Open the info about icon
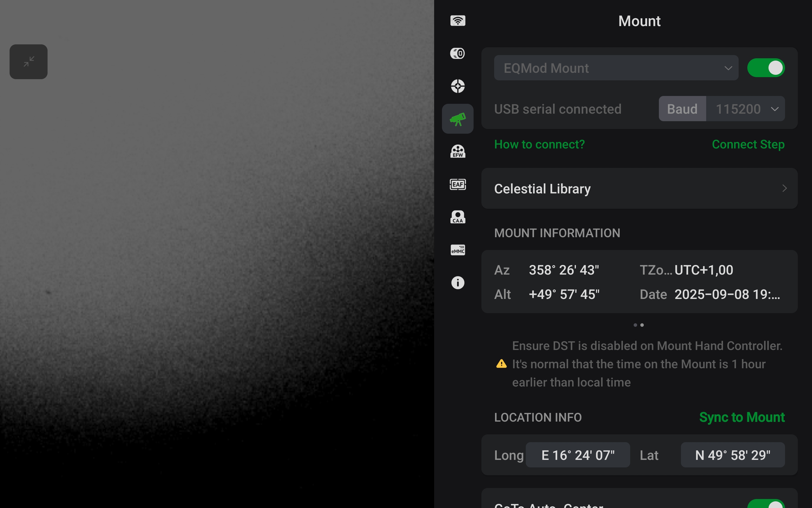Viewport: 812px width, 508px height. click(x=458, y=282)
